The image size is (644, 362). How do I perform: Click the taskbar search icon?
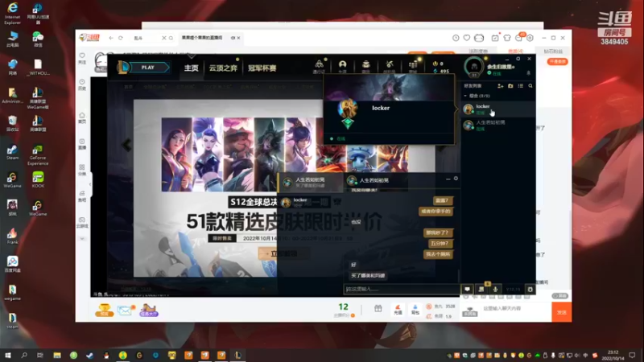[24, 356]
